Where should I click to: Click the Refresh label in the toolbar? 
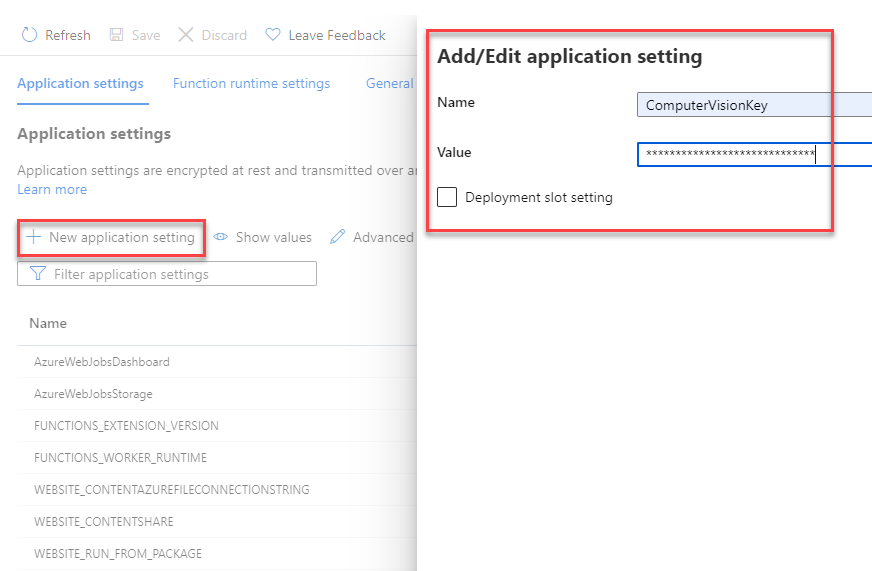click(x=68, y=35)
